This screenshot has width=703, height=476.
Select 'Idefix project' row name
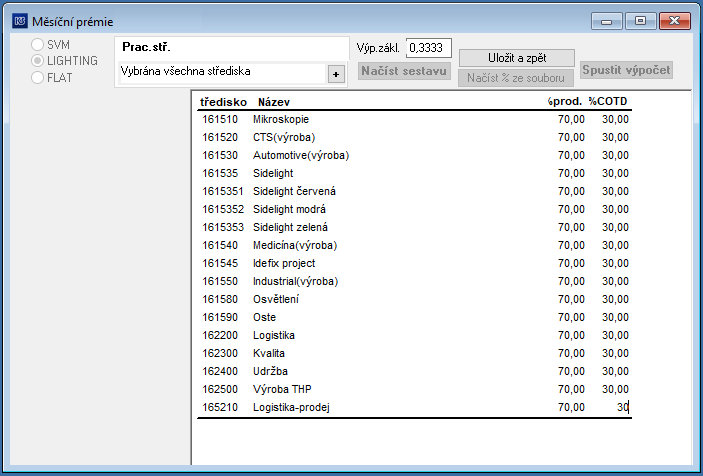pyautogui.click(x=284, y=263)
